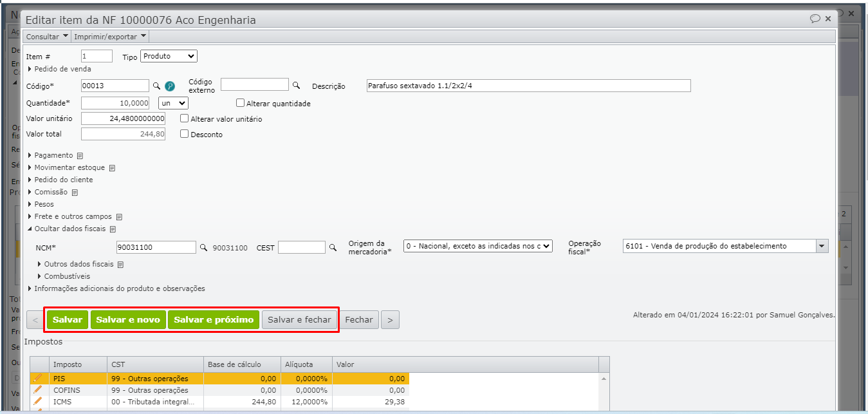Image resolution: width=868 pixels, height=414 pixels.
Task: Enable Alterar quantidade checkbox
Action: [x=241, y=103]
